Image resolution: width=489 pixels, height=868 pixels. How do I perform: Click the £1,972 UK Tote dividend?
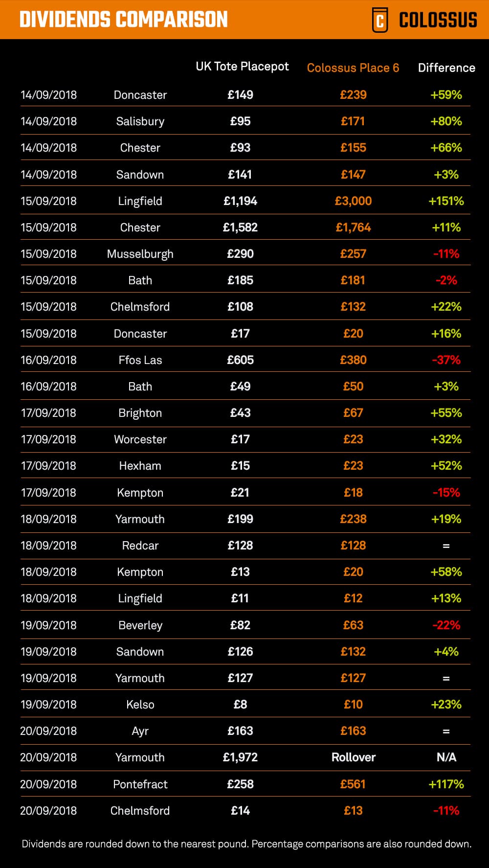pyautogui.click(x=240, y=757)
